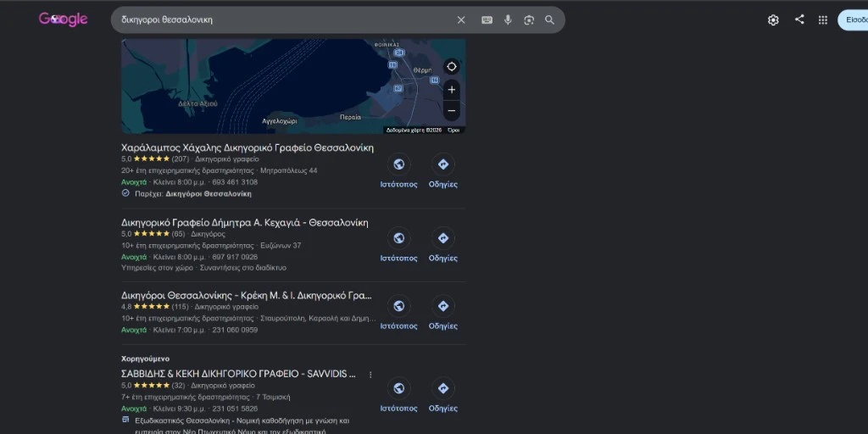868x434 pixels.
Task: Click the phone number 231 060 0959
Action: pos(235,330)
